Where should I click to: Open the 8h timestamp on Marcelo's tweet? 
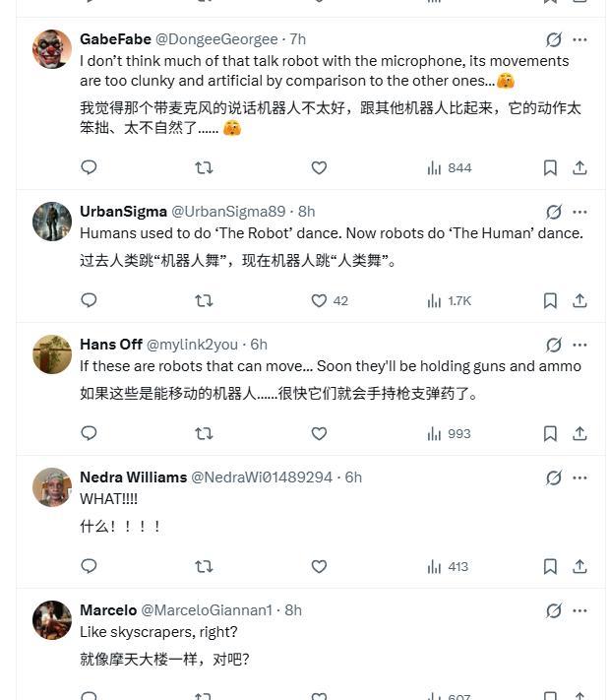(x=292, y=610)
